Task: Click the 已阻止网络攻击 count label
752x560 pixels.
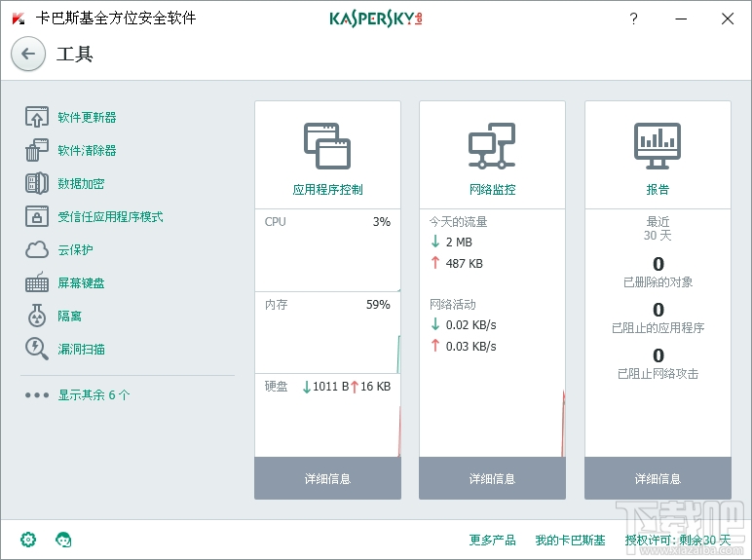Action: (658, 373)
